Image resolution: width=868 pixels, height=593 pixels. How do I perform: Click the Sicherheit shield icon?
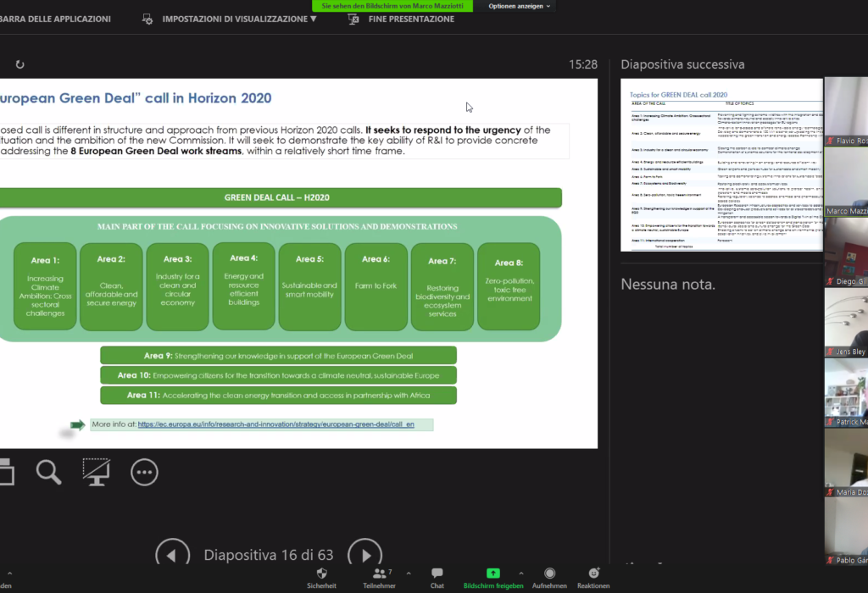(321, 574)
